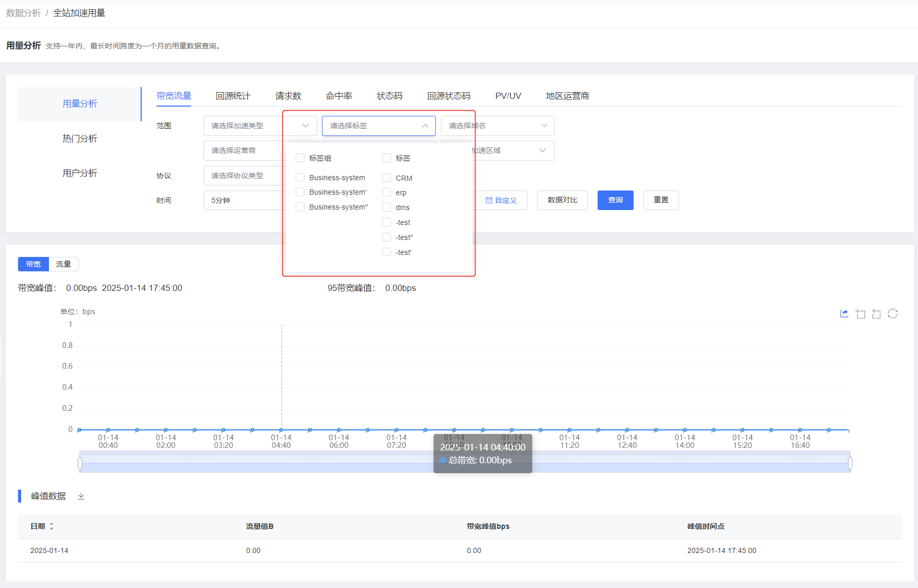Click the 数据对比 button
This screenshot has height=588, width=918.
[x=562, y=200]
